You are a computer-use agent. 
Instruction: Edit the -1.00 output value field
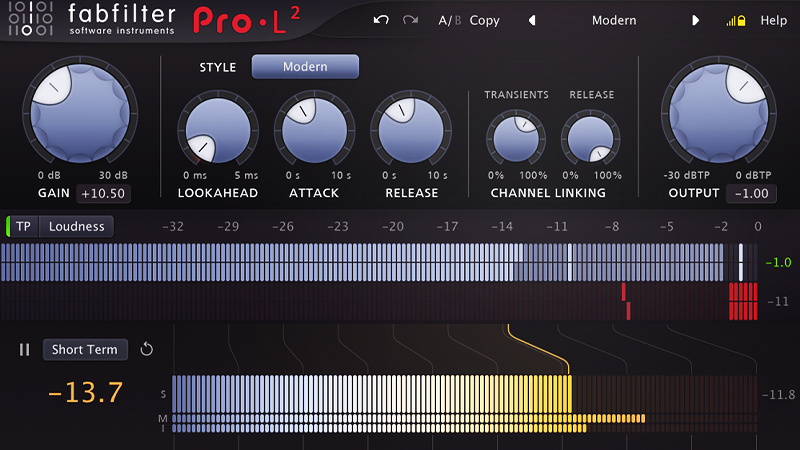(752, 193)
